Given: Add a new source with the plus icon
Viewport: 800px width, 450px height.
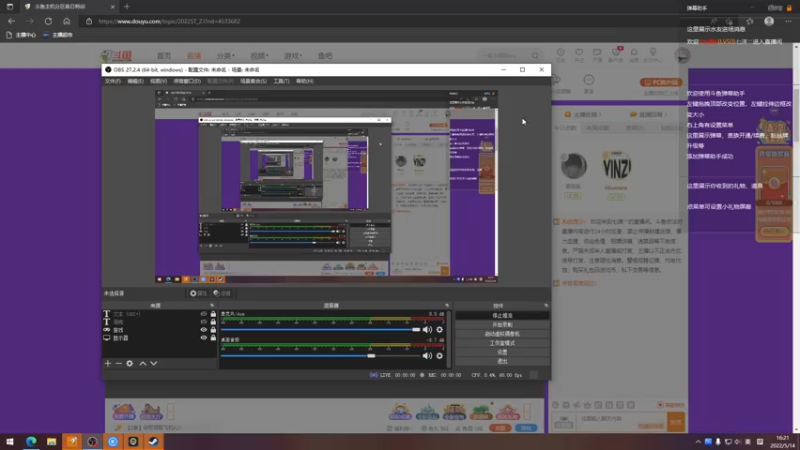Looking at the screenshot, I should coord(108,363).
